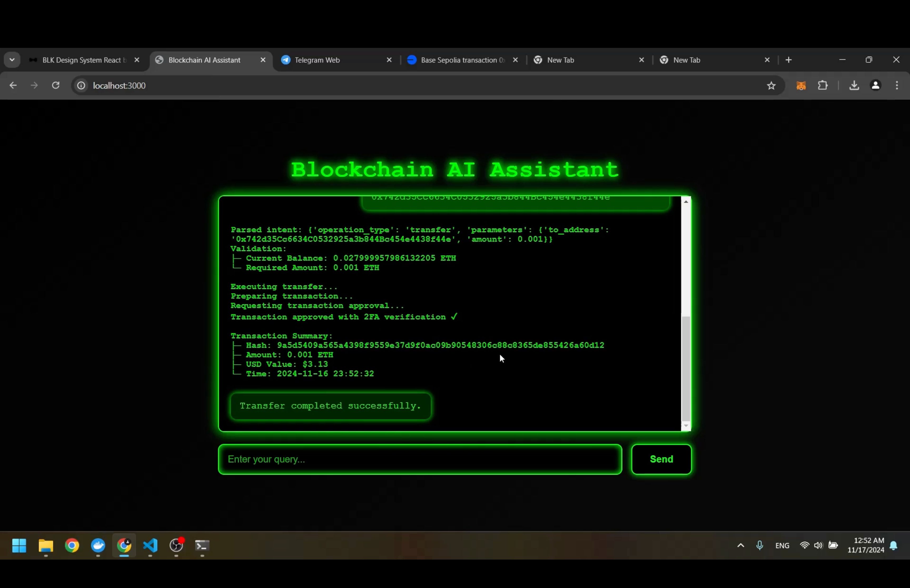Click the Send button

point(661,459)
